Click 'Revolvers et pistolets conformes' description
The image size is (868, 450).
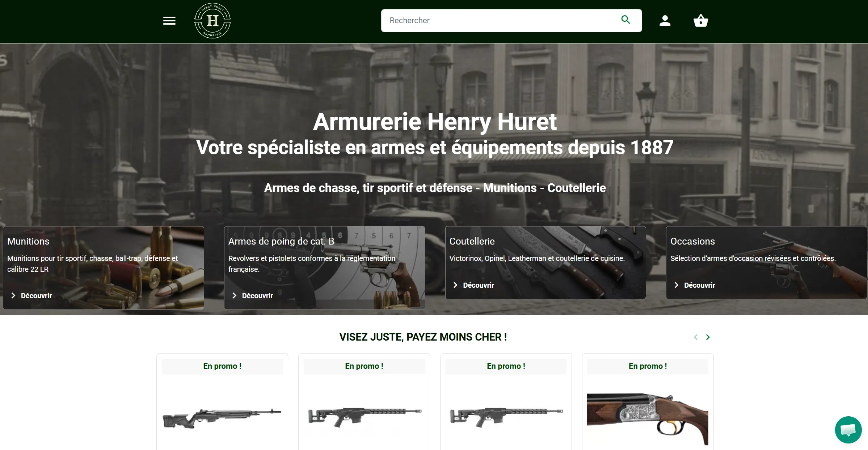coord(312,264)
